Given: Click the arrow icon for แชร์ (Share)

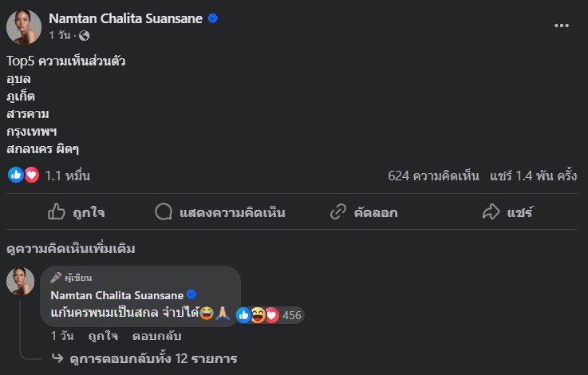Looking at the screenshot, I should coord(491,212).
